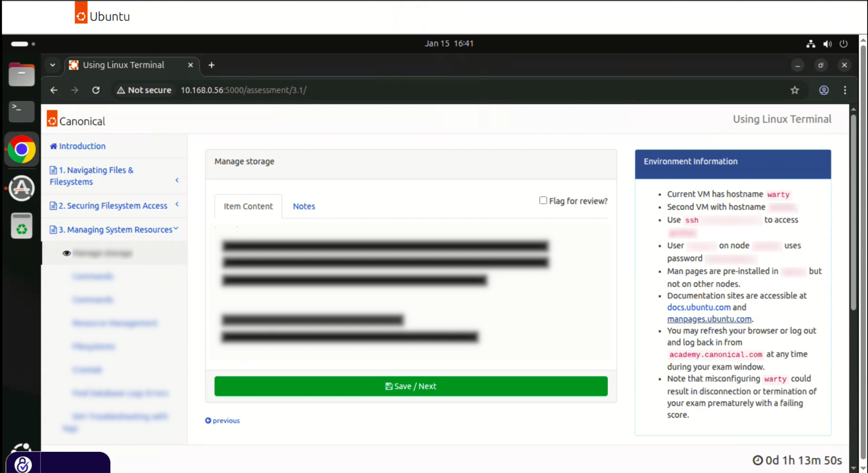This screenshot has width=868, height=473.
Task: Collapse Managing System Resources section
Action: [176, 229]
